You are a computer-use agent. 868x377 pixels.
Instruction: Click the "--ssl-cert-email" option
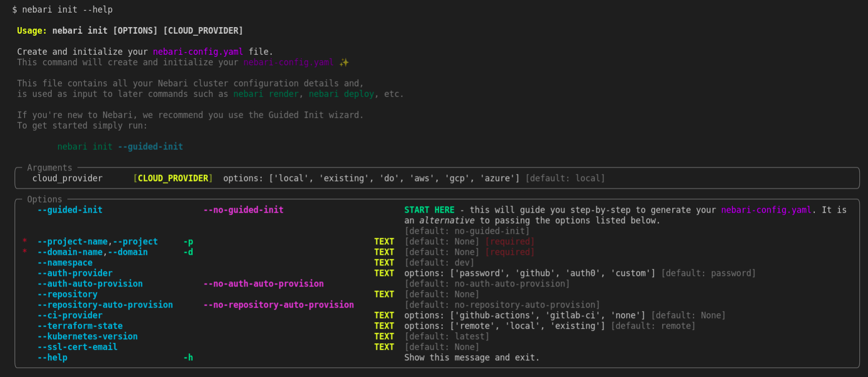(77, 347)
